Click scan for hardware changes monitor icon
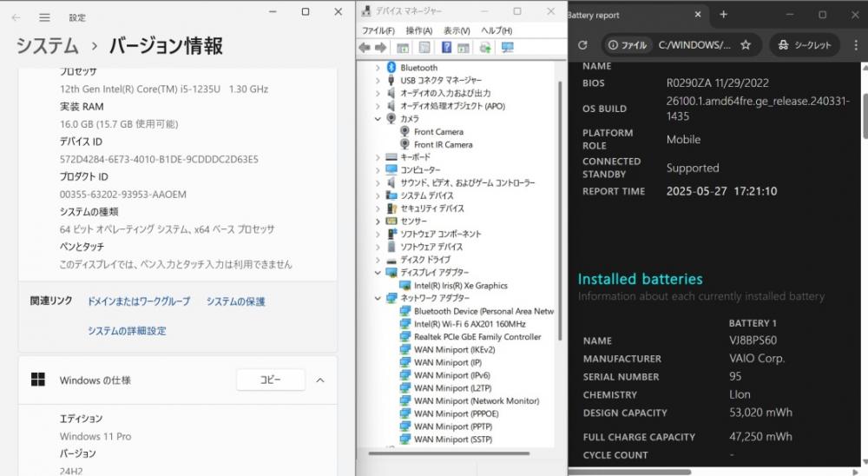This screenshot has width=868, height=476. (508, 48)
